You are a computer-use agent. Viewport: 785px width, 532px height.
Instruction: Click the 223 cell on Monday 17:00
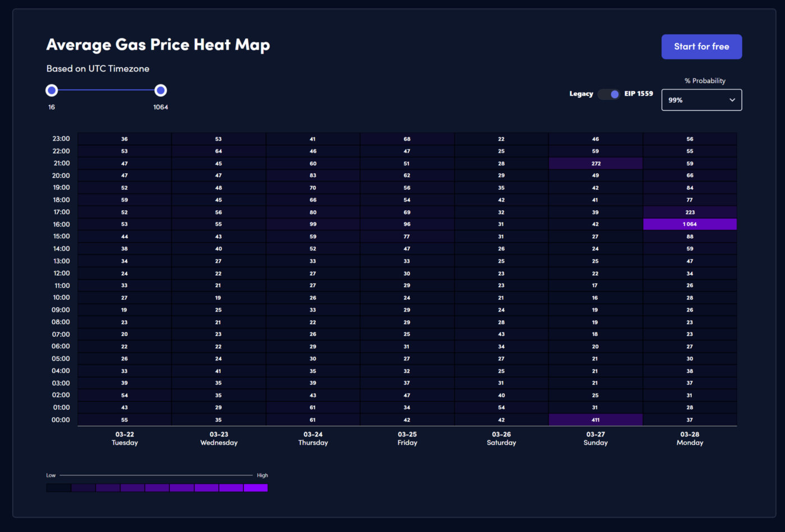click(690, 212)
